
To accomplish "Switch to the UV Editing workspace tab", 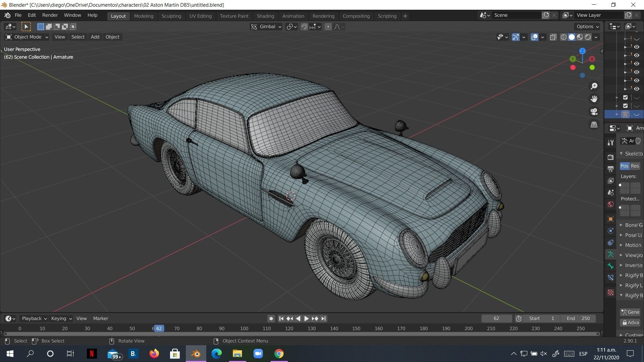I will click(x=200, y=16).
